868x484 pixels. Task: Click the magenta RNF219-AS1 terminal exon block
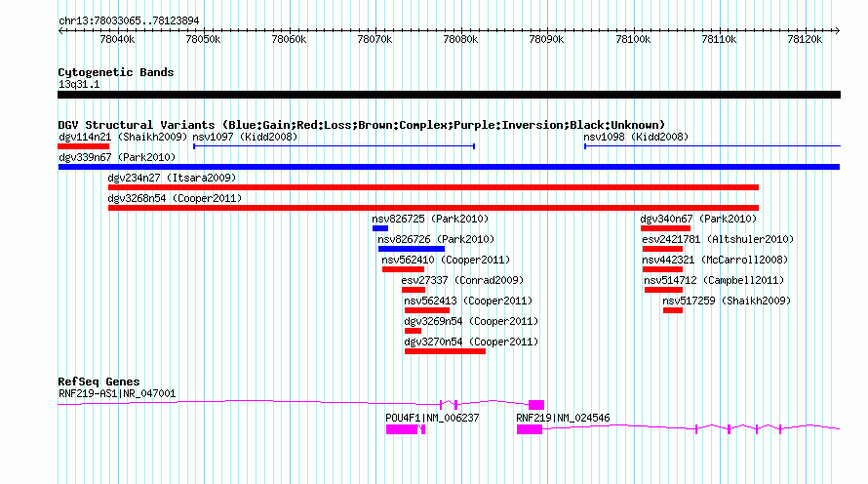click(536, 405)
